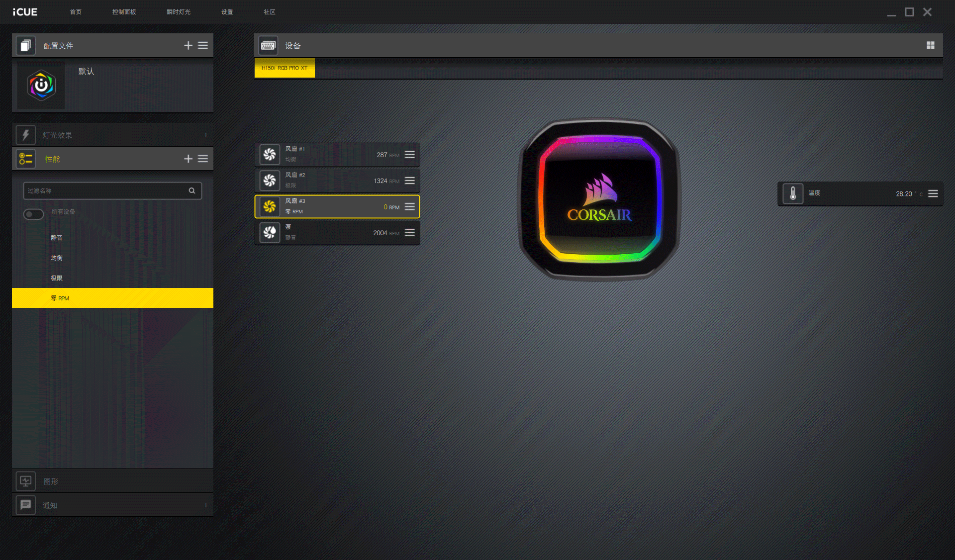Viewport: 955px width, 560px height.
Task: Click the 28.20 temperature value
Action: (904, 194)
